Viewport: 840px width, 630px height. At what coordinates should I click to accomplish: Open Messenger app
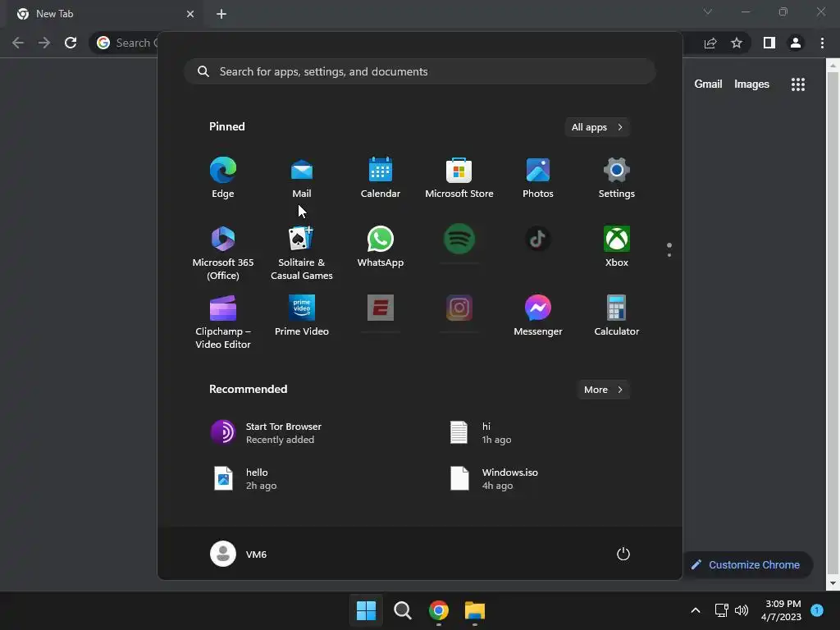click(538, 316)
